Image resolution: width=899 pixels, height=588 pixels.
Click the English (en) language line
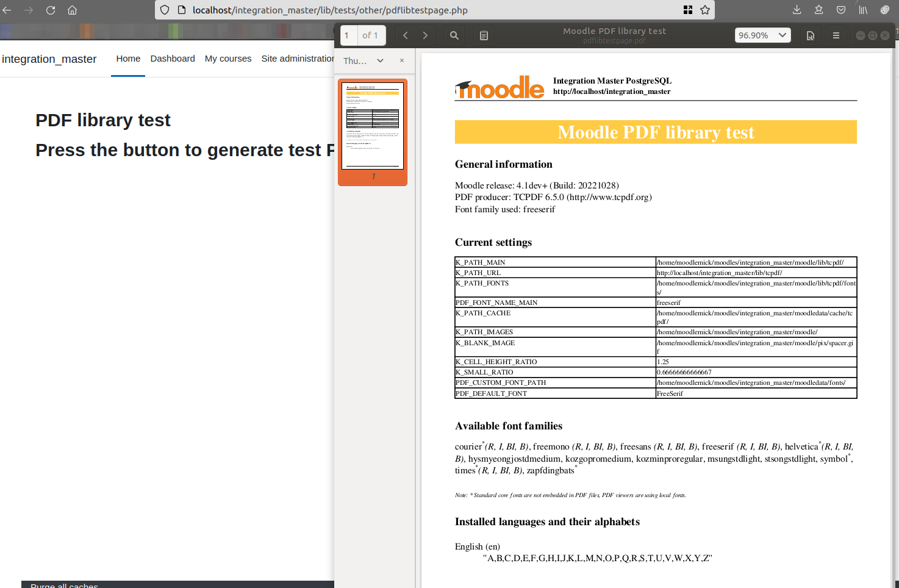pyautogui.click(x=478, y=547)
